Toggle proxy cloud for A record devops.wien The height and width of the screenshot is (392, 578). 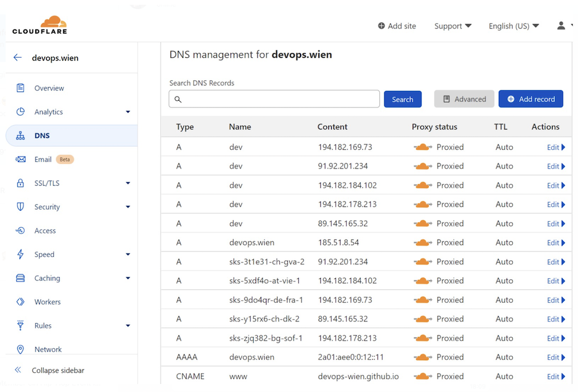point(423,243)
